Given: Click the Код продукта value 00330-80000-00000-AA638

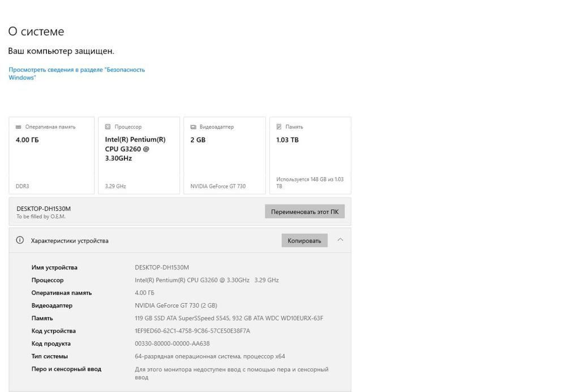Looking at the screenshot, I should click(x=172, y=344).
